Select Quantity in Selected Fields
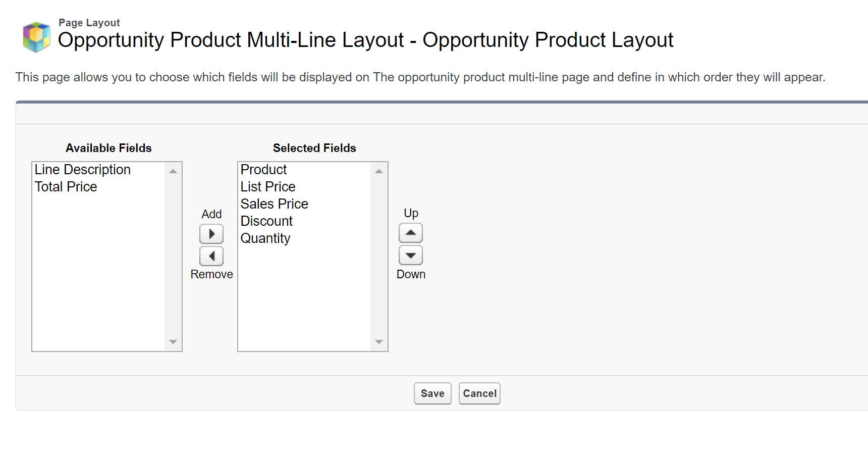The width and height of the screenshot is (868, 449). click(x=265, y=238)
